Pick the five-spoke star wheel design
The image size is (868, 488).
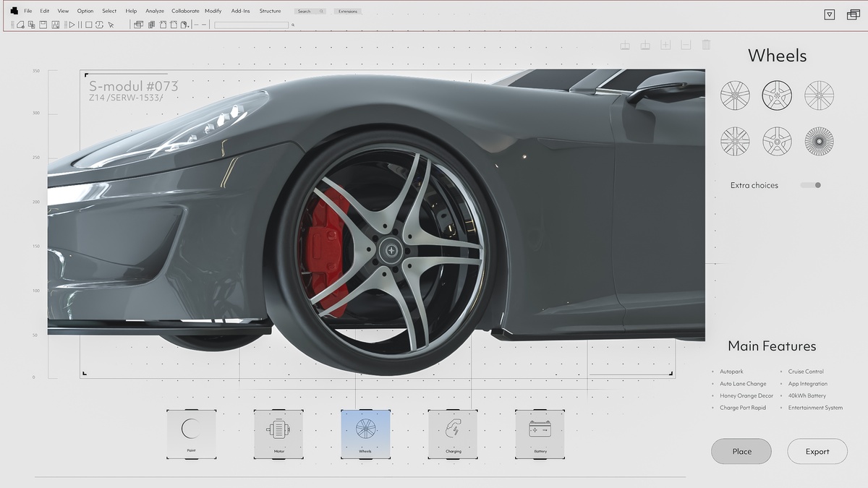click(x=777, y=141)
